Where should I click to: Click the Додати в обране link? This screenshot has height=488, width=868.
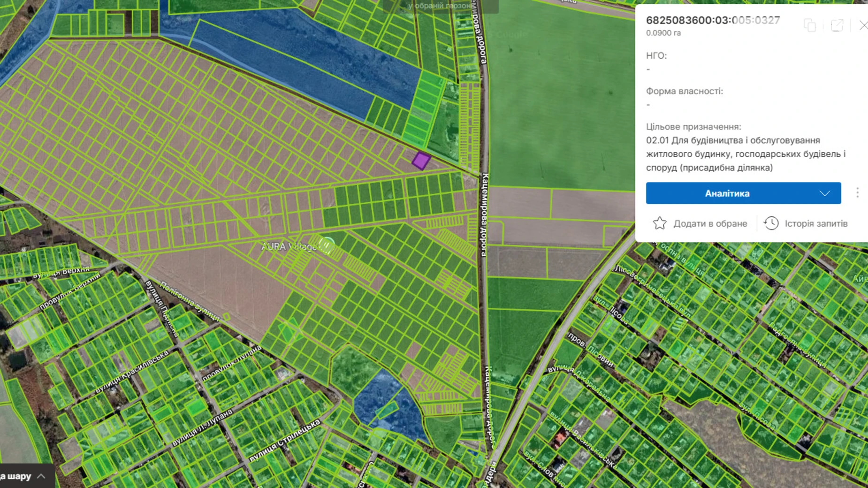710,224
